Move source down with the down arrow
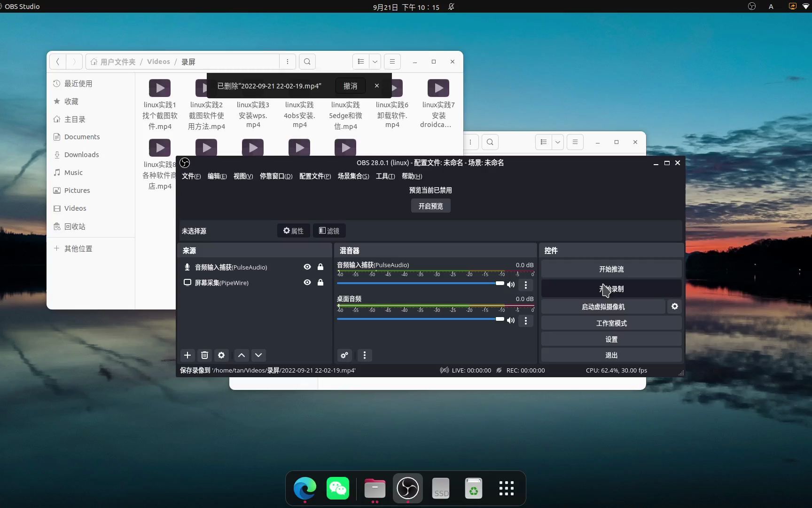 (x=258, y=355)
